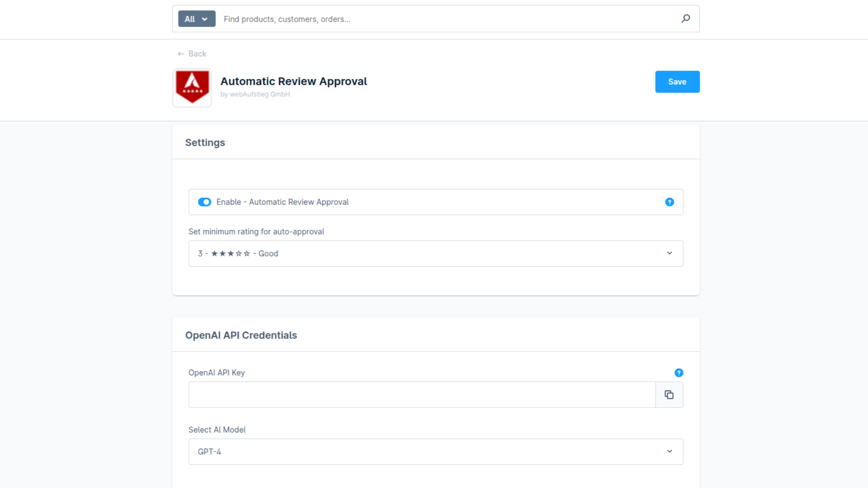Click the Settings card heading

205,143
